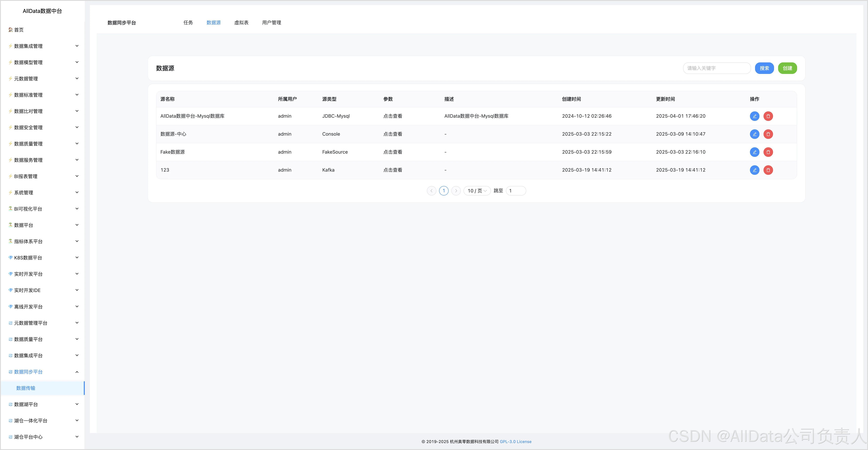Open the 10 / 页 page size dropdown
Viewport: 868px width, 450px height.
pos(477,191)
